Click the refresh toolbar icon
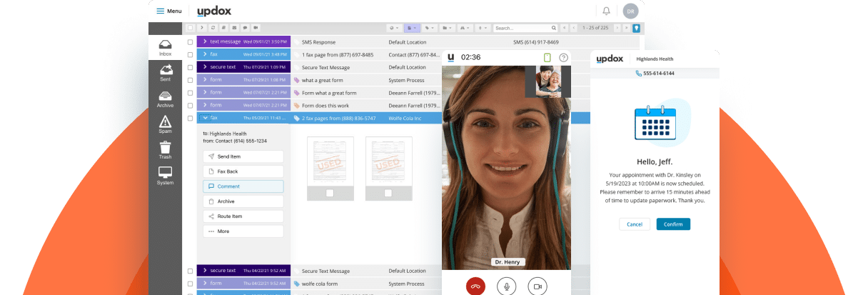 [x=213, y=28]
